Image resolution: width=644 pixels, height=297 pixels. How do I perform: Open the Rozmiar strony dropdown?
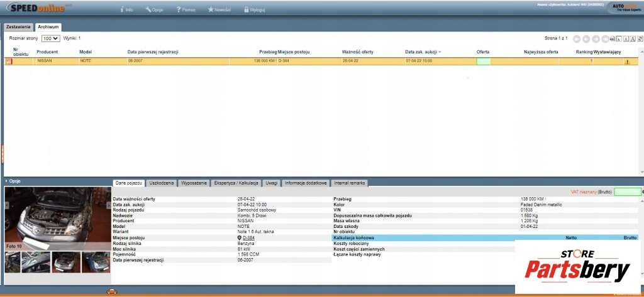click(x=50, y=38)
